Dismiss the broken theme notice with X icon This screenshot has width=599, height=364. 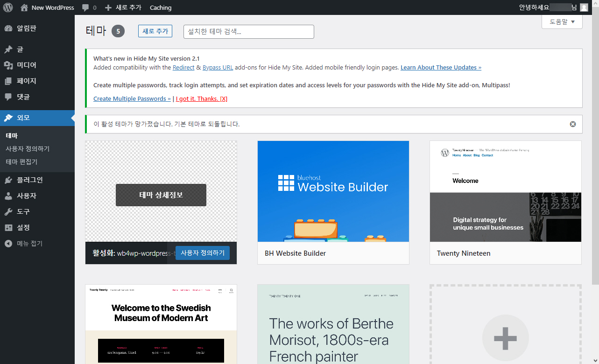click(573, 124)
